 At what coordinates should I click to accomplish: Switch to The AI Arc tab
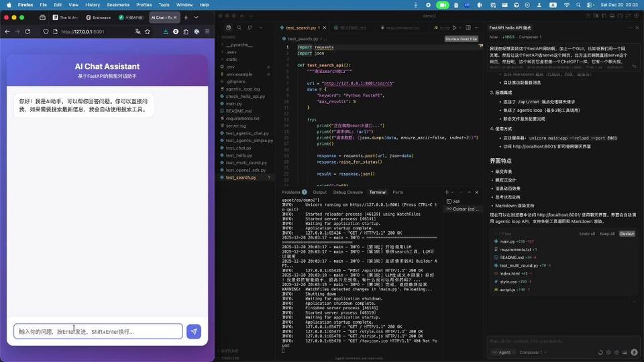tap(65, 17)
